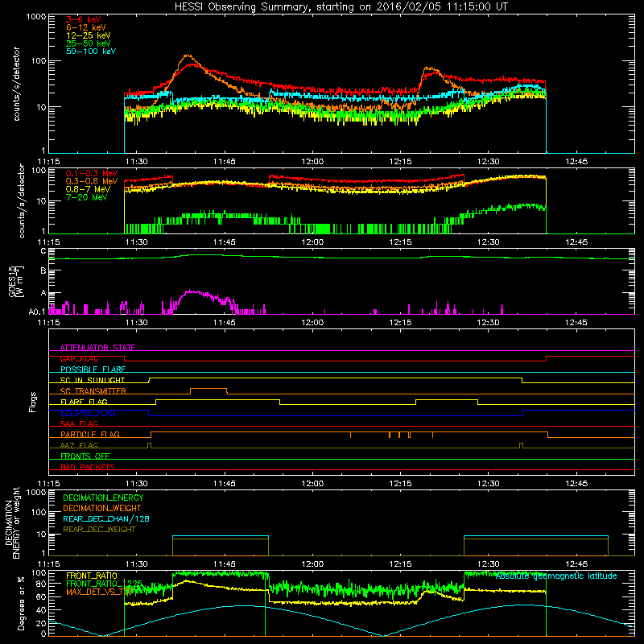Select the green FRONTS_OFF label
Viewport: 644px width, 644px height.
coord(85,456)
